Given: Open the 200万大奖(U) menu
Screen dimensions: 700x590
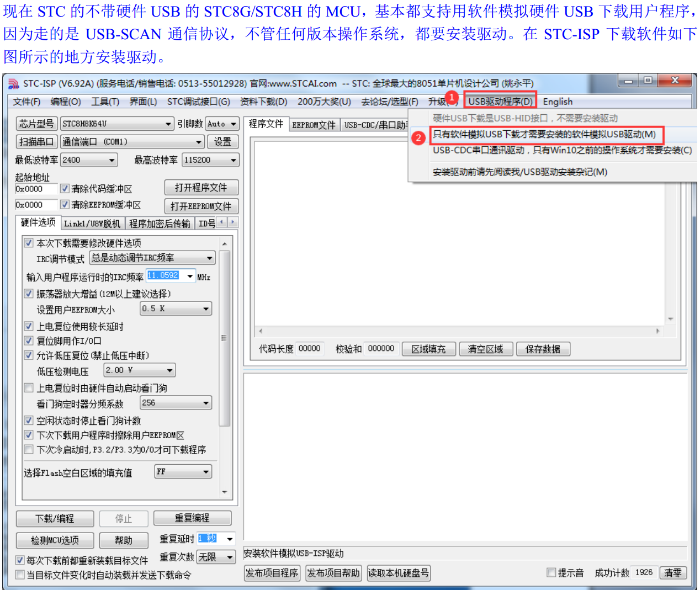Looking at the screenshot, I should [324, 102].
